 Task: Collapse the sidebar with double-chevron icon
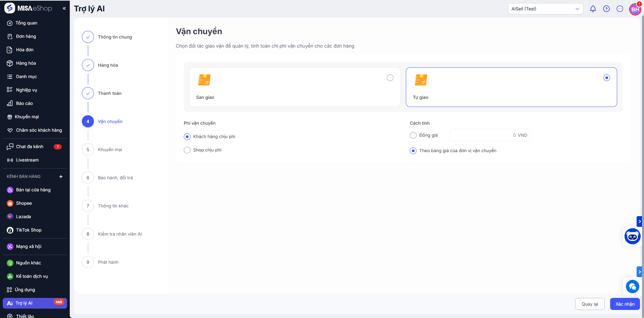pos(64,8)
